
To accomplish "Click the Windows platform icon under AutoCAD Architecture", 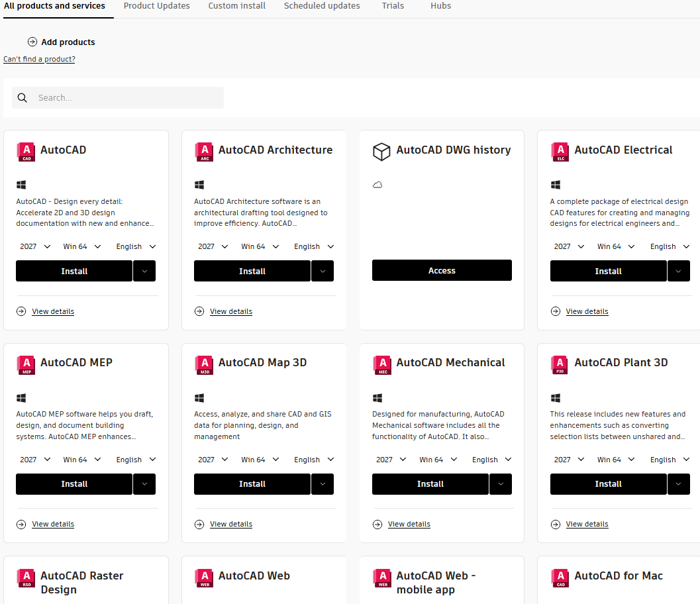I will click(x=199, y=185).
